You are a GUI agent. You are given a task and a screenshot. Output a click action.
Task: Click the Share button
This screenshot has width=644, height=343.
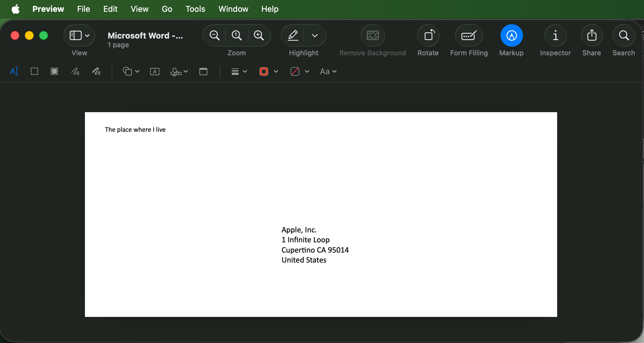pyautogui.click(x=591, y=35)
